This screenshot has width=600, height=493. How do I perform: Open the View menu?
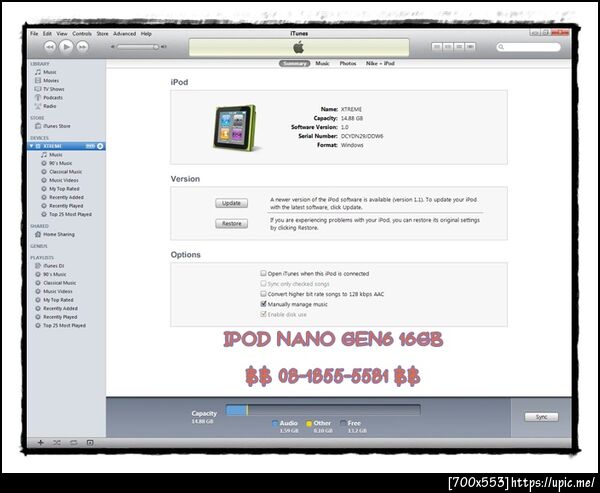(62, 34)
